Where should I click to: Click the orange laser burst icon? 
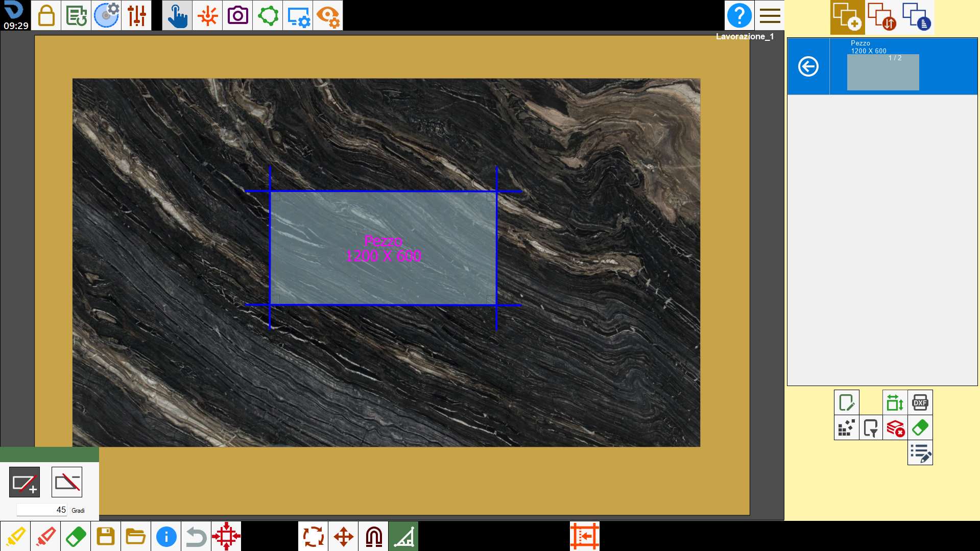(x=207, y=15)
